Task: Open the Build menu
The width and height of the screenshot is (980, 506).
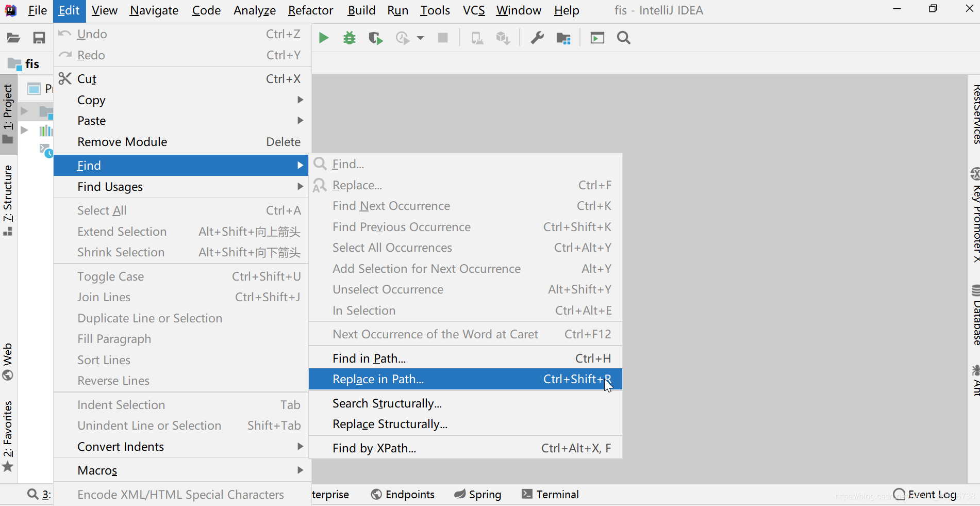Action: (361, 10)
